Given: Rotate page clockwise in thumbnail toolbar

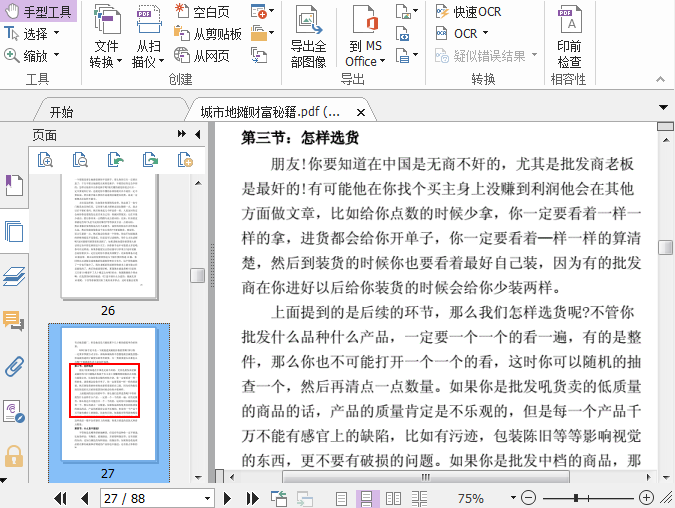Looking at the screenshot, I should pyautogui.click(x=151, y=160).
